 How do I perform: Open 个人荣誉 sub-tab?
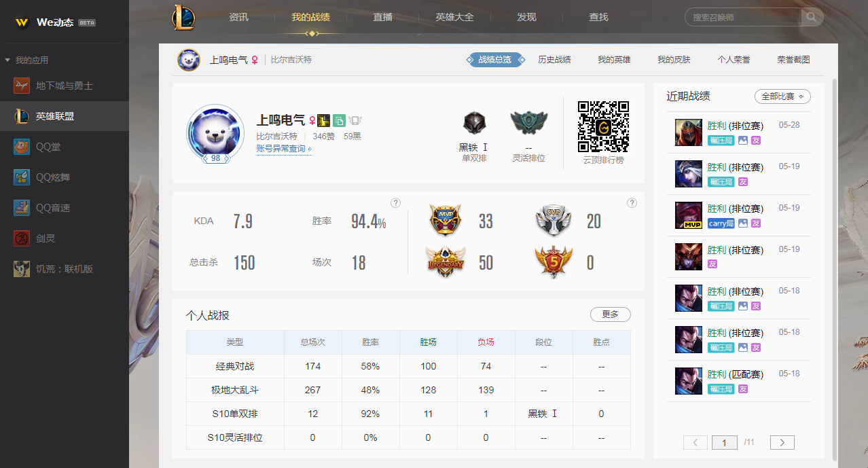pyautogui.click(x=734, y=60)
